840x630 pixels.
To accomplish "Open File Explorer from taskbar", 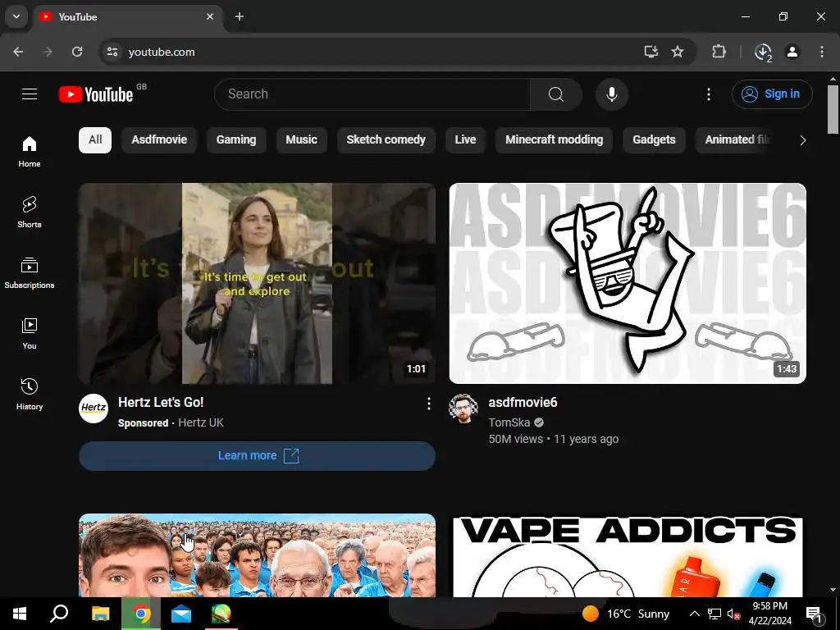I will coord(100,614).
